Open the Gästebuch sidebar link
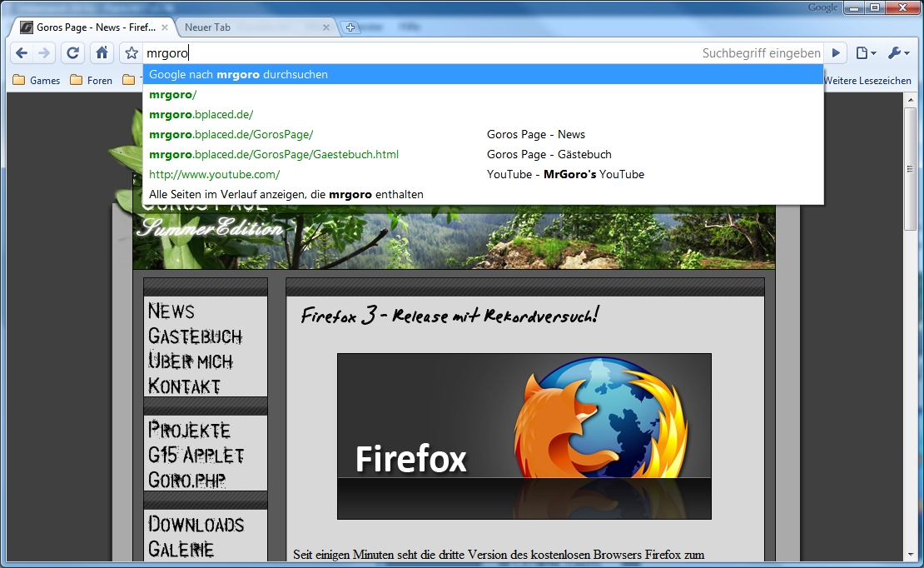The height and width of the screenshot is (568, 924). (x=195, y=336)
